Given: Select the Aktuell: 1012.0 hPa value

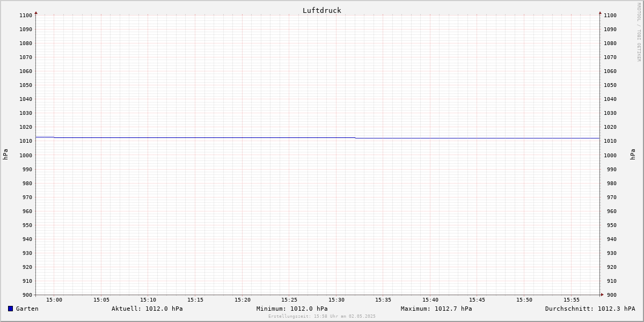Looking at the screenshot, I should pyautogui.click(x=147, y=309).
